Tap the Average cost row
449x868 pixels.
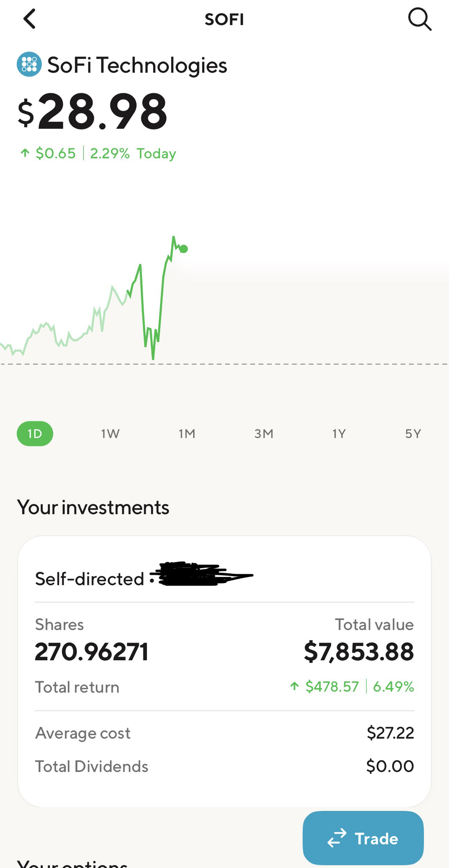click(x=224, y=733)
